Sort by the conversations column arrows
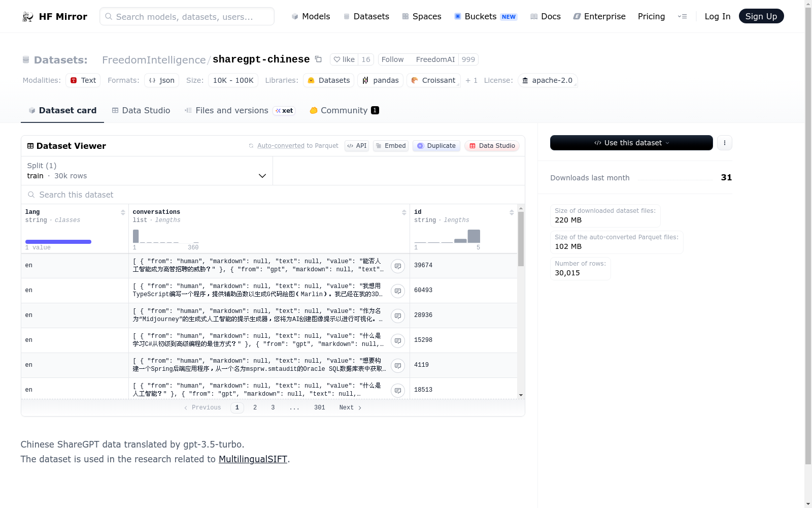The height and width of the screenshot is (508, 812). pos(404,212)
